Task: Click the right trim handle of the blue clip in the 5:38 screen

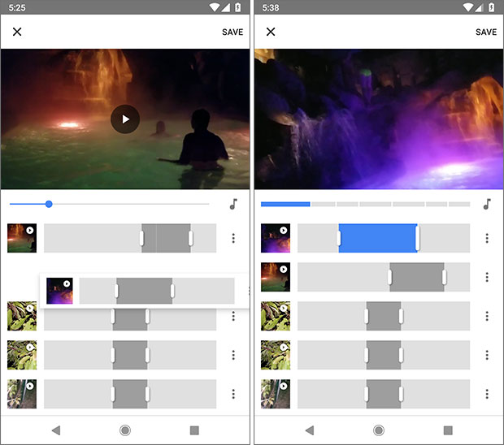Action: [x=417, y=238]
